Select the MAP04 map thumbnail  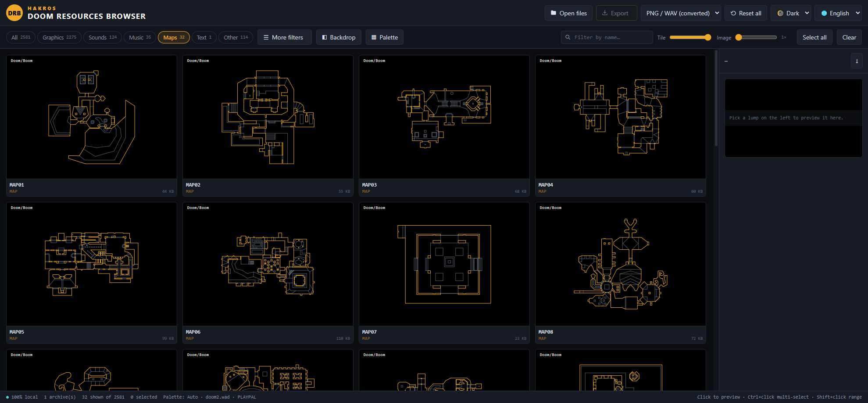point(621,117)
